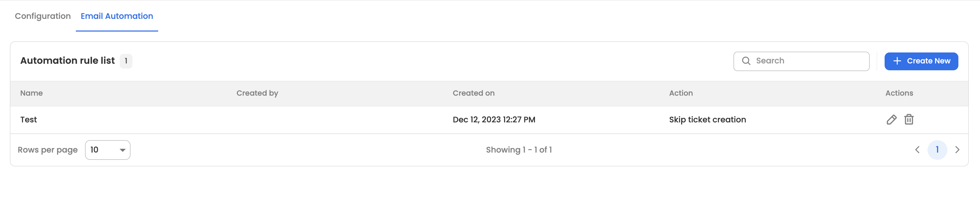Click the dropdown arrow next to 10
Screen dimensions: 980x216
click(x=122, y=150)
